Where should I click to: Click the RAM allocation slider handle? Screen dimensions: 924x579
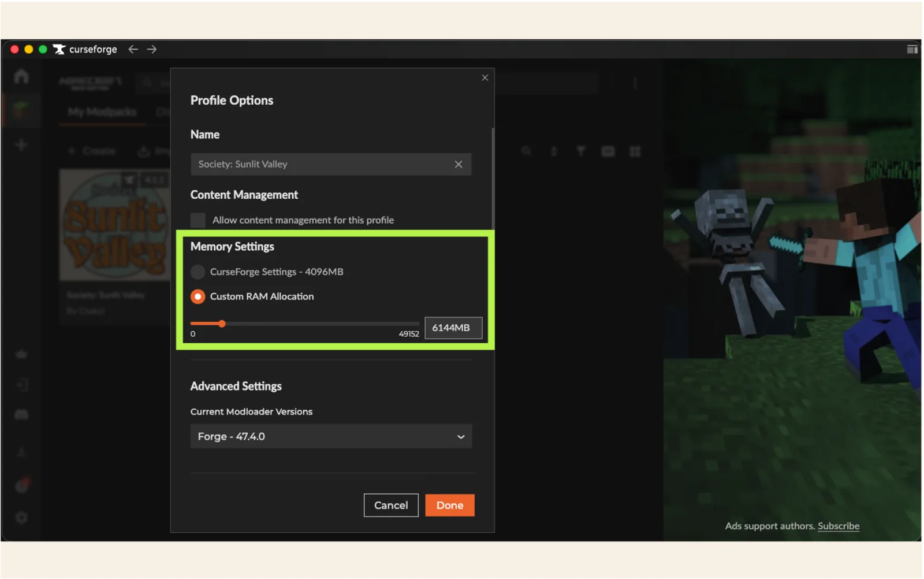click(x=222, y=324)
